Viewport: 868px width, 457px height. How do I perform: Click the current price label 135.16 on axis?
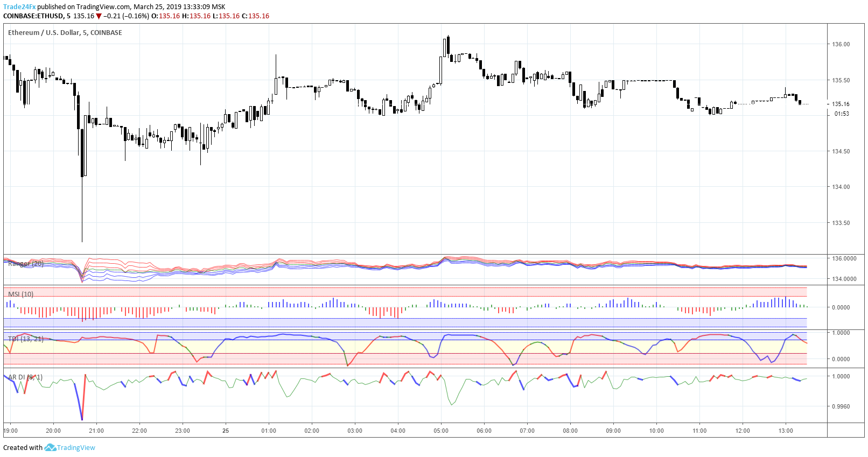click(841, 104)
